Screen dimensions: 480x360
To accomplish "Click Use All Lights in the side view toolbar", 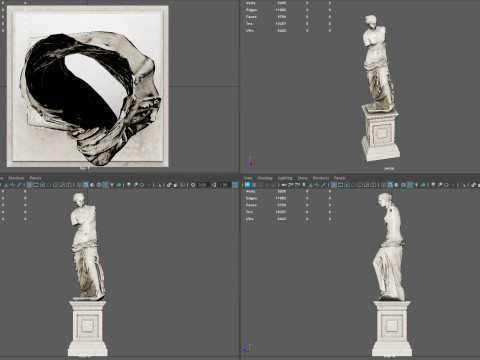I will point(416,185).
